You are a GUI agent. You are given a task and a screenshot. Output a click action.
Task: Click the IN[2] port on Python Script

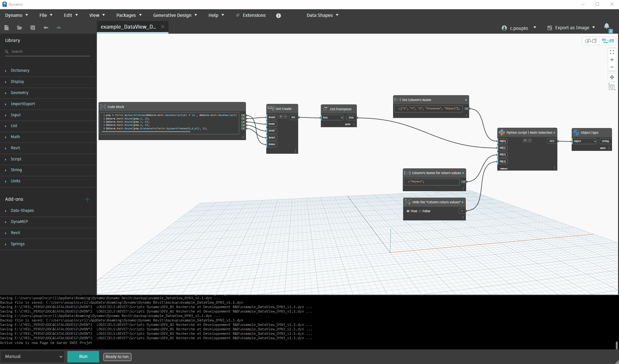pos(502,155)
